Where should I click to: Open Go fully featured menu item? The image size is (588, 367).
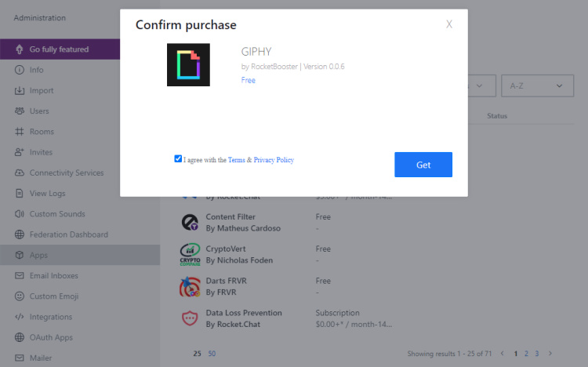tap(59, 49)
